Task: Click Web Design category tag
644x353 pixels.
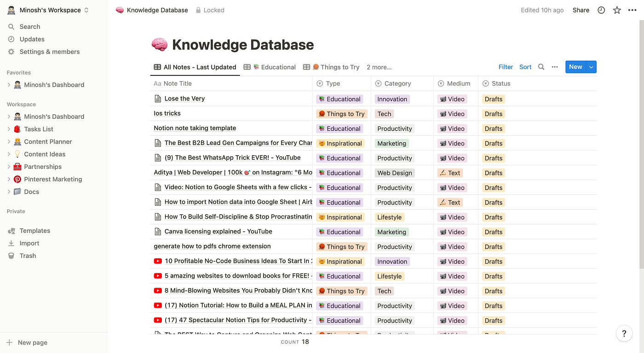Action: (395, 173)
